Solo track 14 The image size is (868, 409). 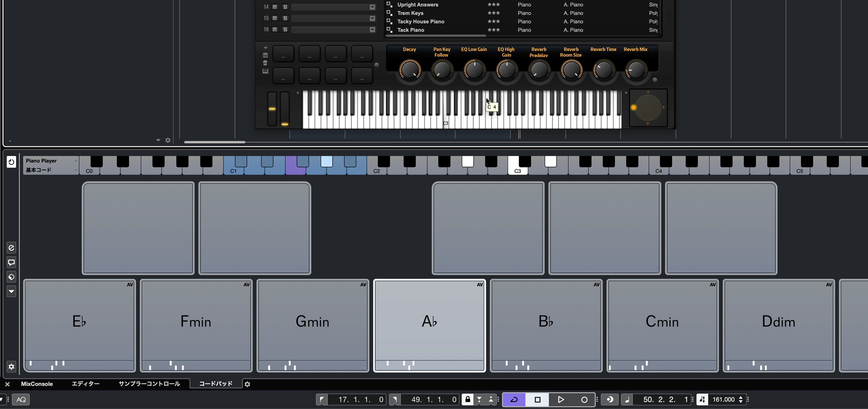[285, 7]
